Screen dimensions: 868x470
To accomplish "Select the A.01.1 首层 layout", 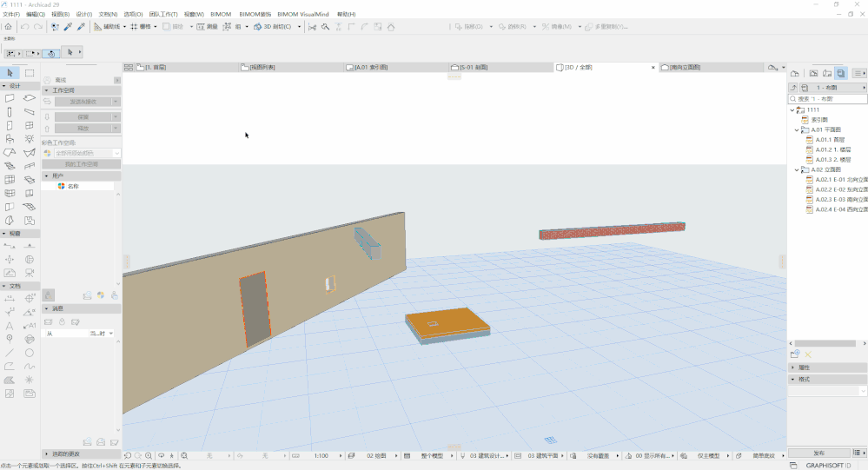I will tap(830, 140).
